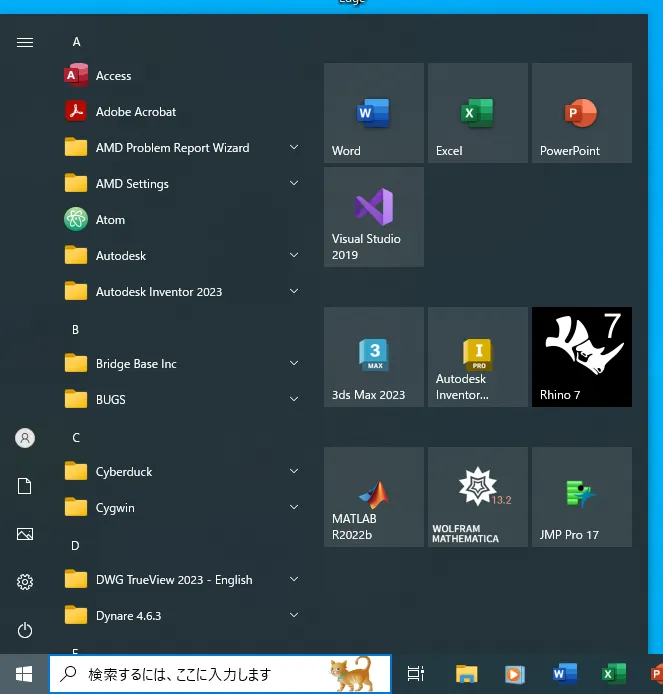Open 3ds Max 2023 tile
The width and height of the screenshot is (663, 694).
pos(373,357)
